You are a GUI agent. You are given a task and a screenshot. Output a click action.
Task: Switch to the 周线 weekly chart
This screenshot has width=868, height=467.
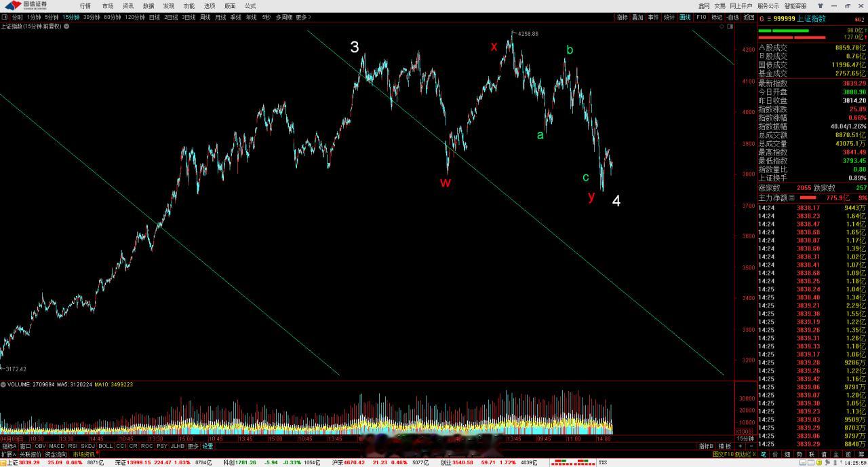(x=205, y=17)
